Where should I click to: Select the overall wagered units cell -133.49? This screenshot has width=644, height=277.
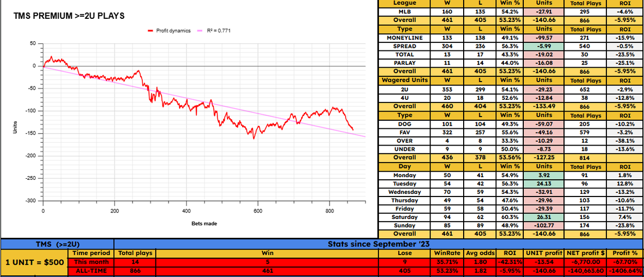pyautogui.click(x=544, y=106)
